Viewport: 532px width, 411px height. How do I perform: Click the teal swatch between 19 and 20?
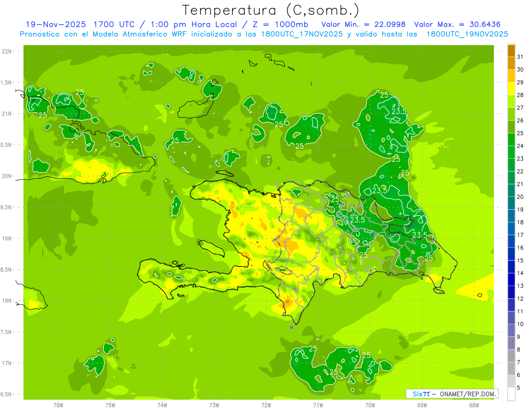(511, 203)
